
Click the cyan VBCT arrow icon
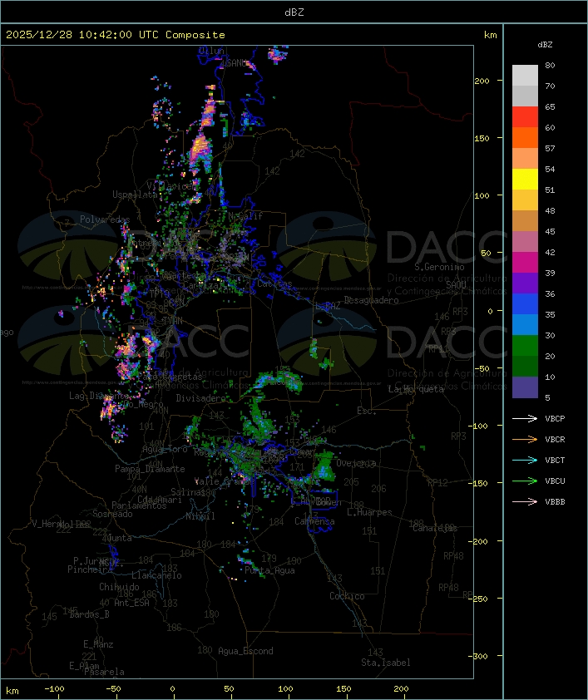pos(525,460)
